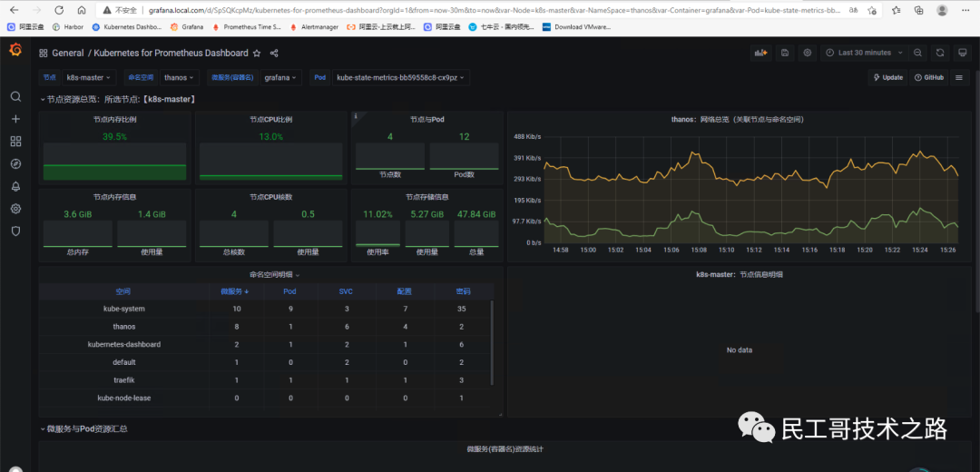
Task: Open the Dashboards grid icon in sidebar
Action: click(15, 142)
